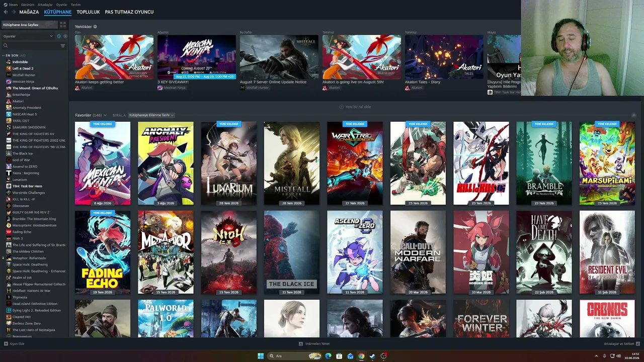Viewport: 644px width, 362px height.
Task: Open the Oyunlar filter dropdown
Action: tap(28, 36)
